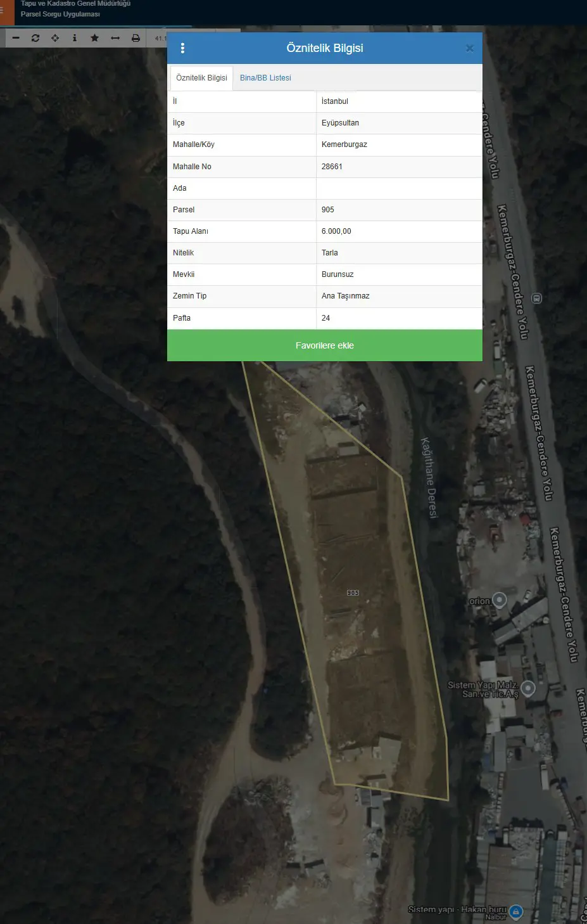Click the Parsel Sorgu Uygulaması header title

(x=60, y=14)
